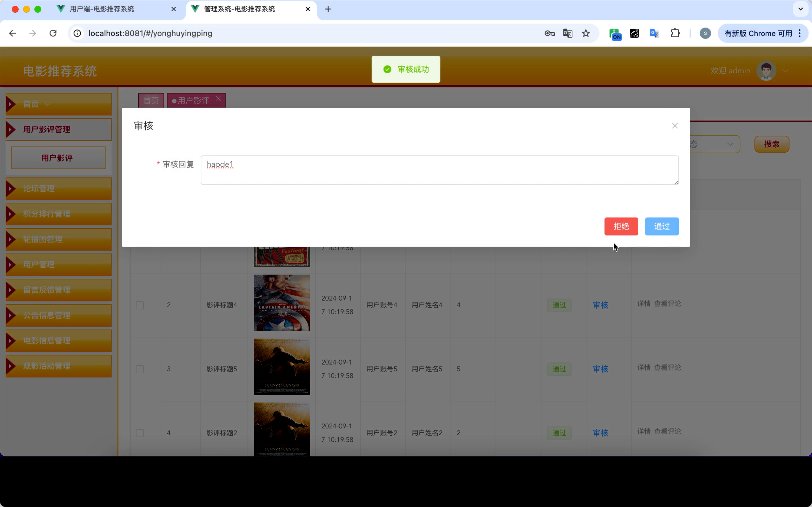Switch to the 首页 page tag
812x507 pixels.
pos(151,100)
